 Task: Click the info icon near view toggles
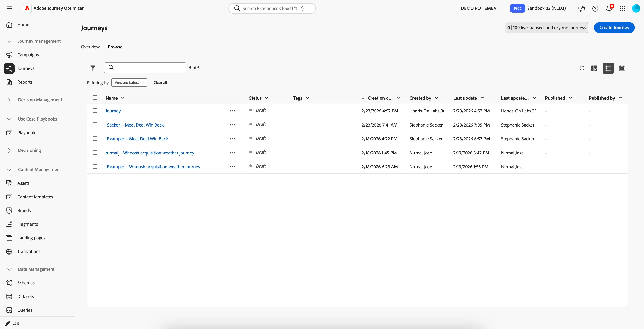[582, 68]
